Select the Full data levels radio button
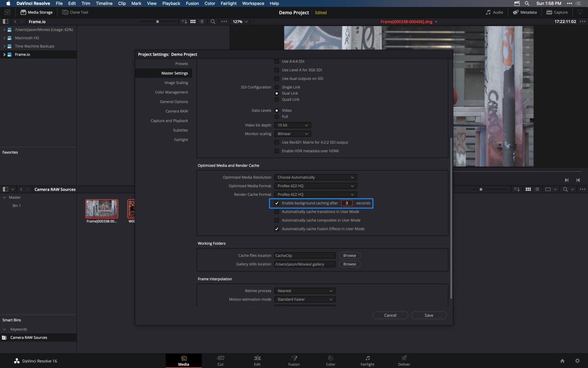Screen dimensions: 588x368 pos(277,117)
